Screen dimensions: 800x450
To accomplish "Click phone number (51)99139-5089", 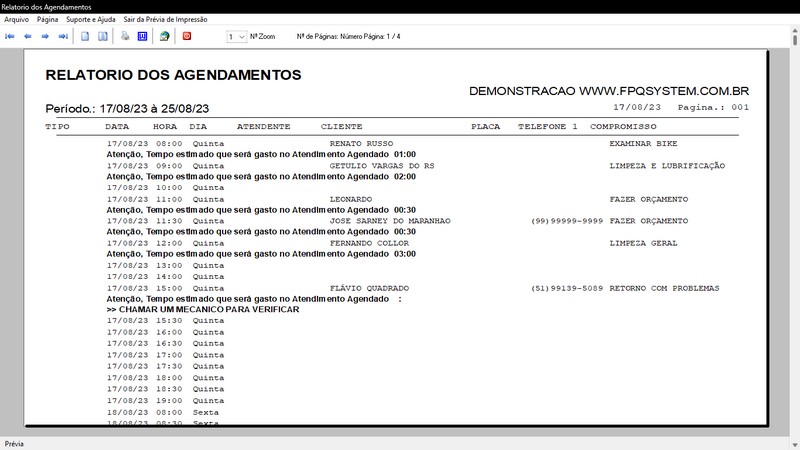I will [x=567, y=288].
